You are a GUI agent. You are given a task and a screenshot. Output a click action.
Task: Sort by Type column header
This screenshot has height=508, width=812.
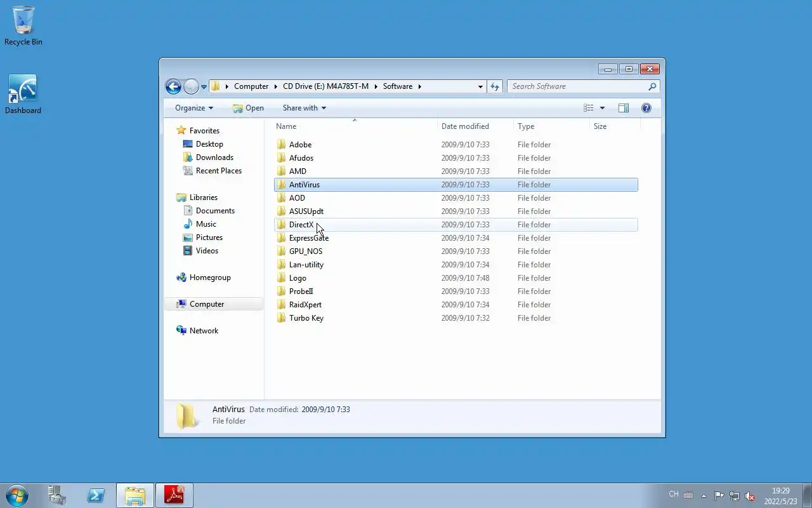(551, 126)
